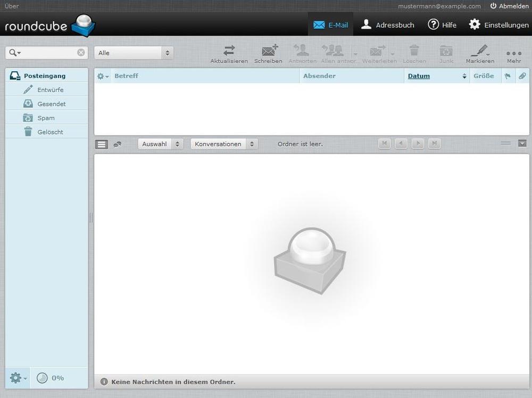Toggle the attachment column header icon
This screenshot has width=532, height=398.
coord(522,75)
